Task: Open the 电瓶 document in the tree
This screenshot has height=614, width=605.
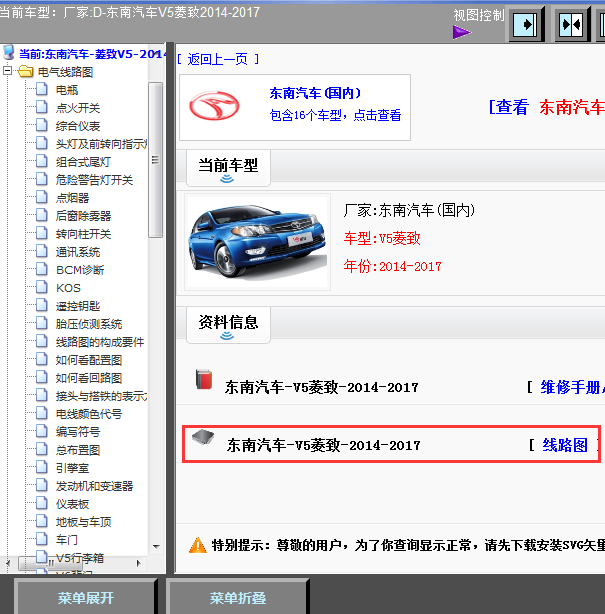Action: (x=67, y=90)
